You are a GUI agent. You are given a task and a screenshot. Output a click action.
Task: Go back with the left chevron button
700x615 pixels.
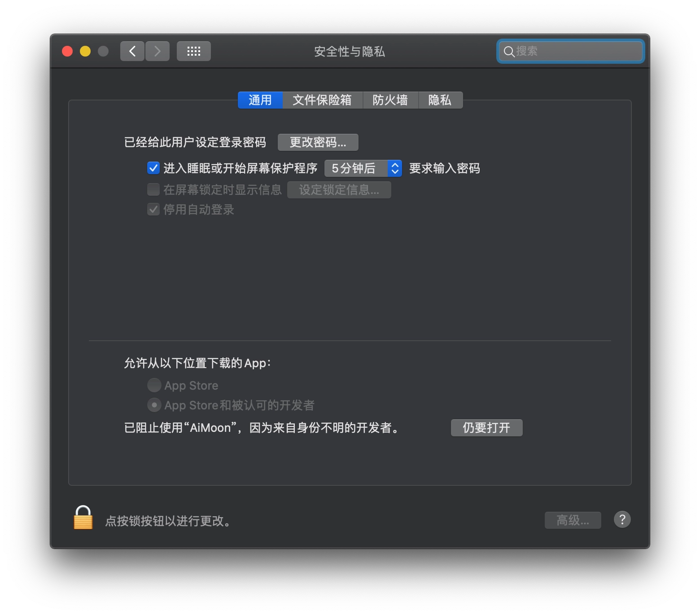click(132, 51)
